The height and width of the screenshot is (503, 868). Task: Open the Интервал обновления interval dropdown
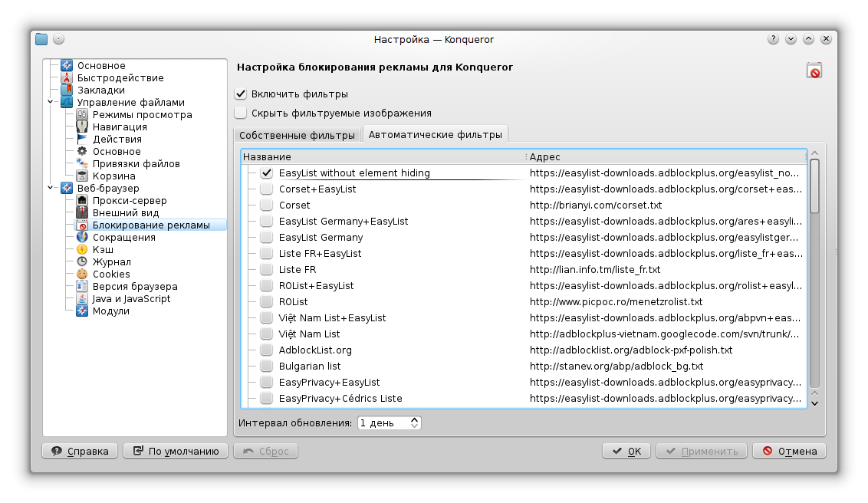pyautogui.click(x=413, y=422)
